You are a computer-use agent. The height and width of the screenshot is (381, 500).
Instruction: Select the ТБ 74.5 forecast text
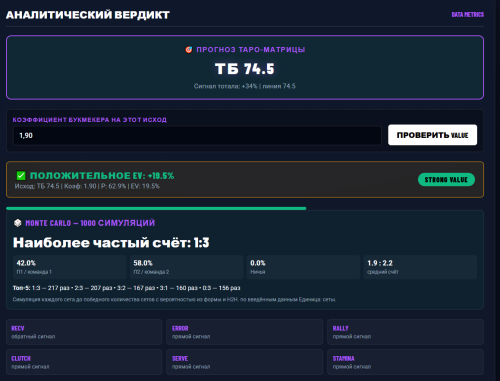click(245, 69)
